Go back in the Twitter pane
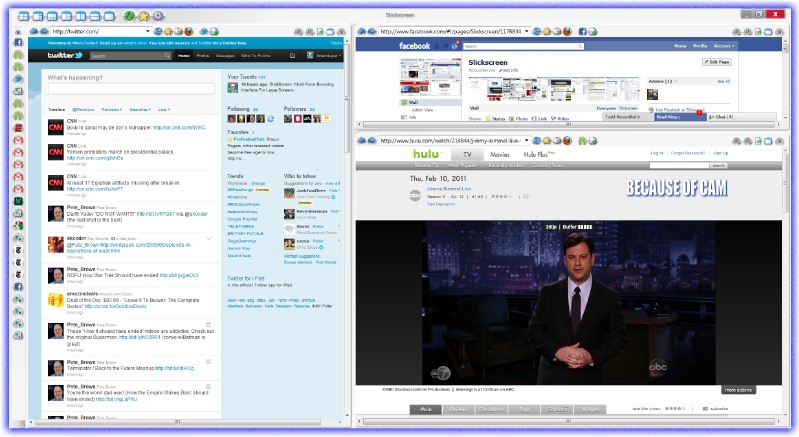The image size is (799, 437). (x=34, y=32)
